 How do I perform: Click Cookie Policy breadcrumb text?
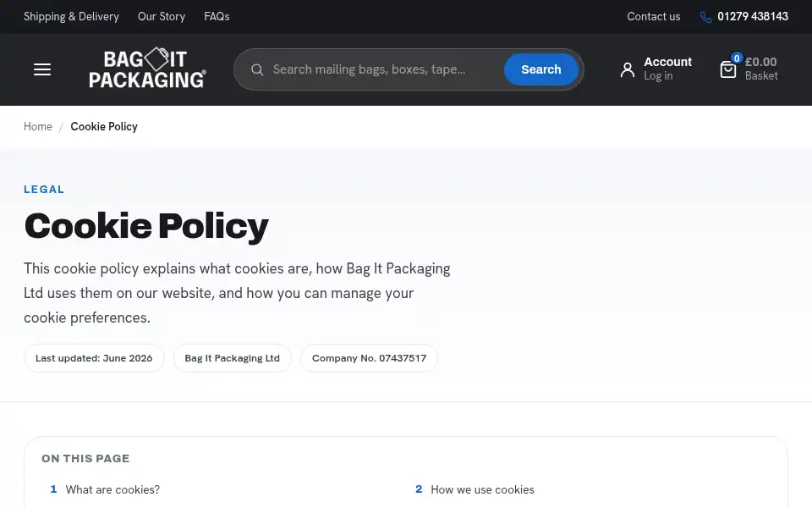click(104, 126)
